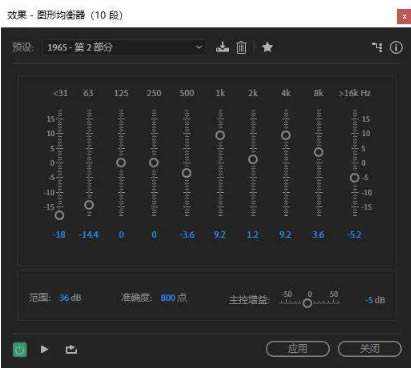Edit the 2k band value 1.2

coord(253,235)
